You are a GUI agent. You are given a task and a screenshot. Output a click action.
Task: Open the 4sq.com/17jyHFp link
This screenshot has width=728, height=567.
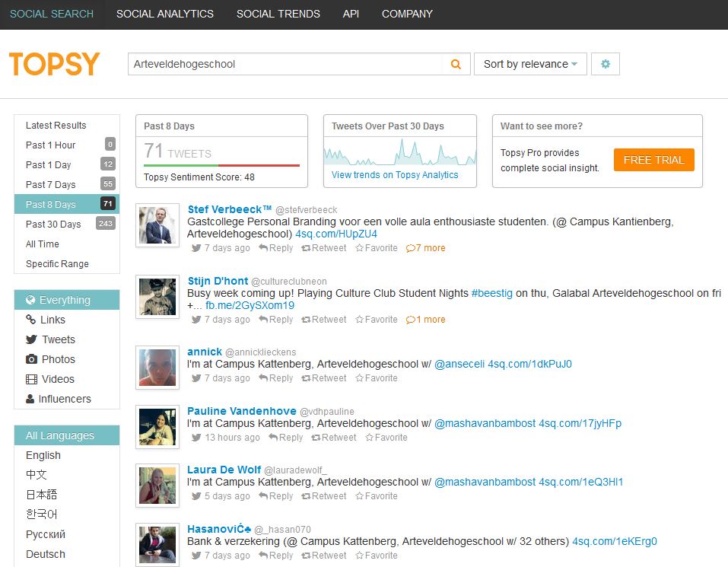(x=580, y=423)
